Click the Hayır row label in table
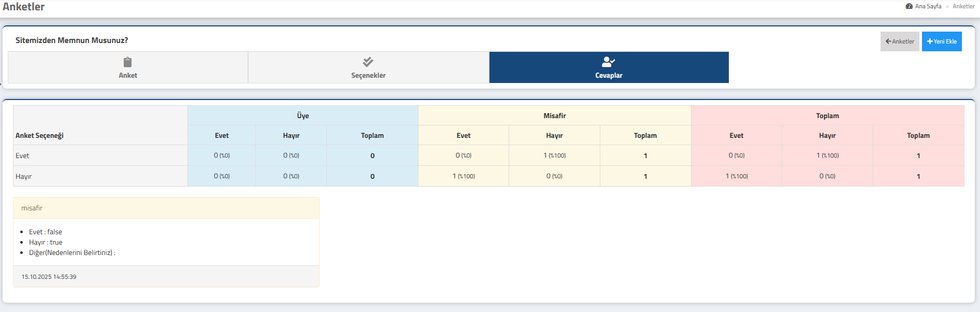Screen dimensions: 980x312 (24, 176)
